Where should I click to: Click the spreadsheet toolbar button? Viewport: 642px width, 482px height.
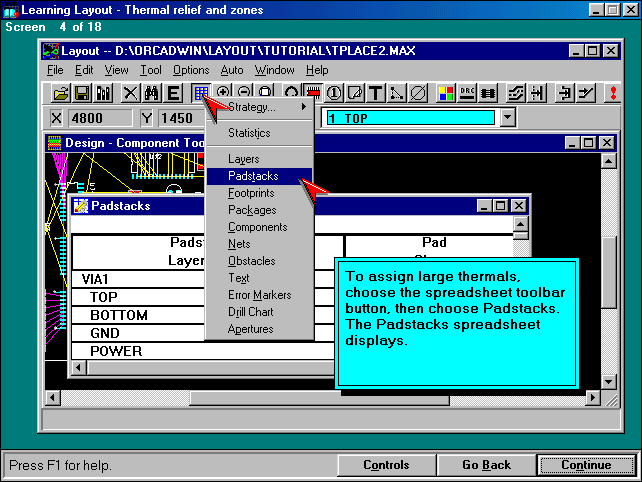tap(202, 93)
